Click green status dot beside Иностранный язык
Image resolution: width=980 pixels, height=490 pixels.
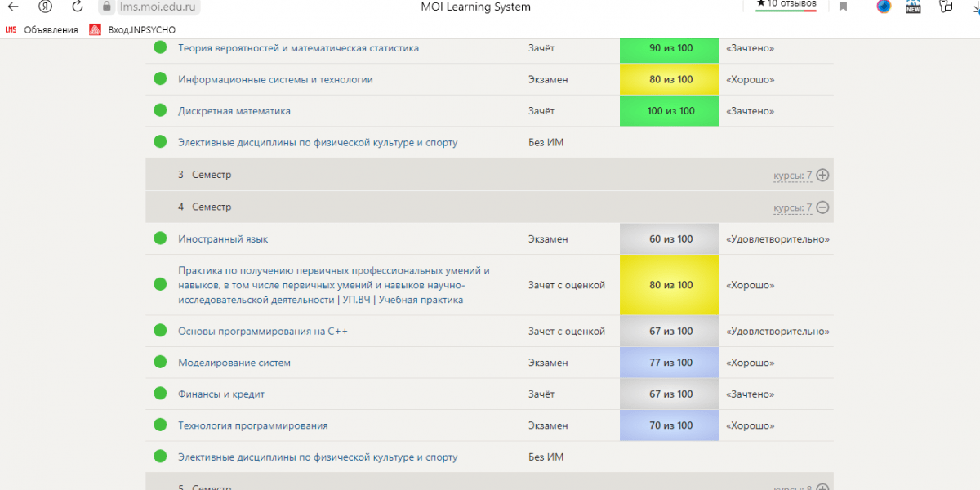coord(160,239)
